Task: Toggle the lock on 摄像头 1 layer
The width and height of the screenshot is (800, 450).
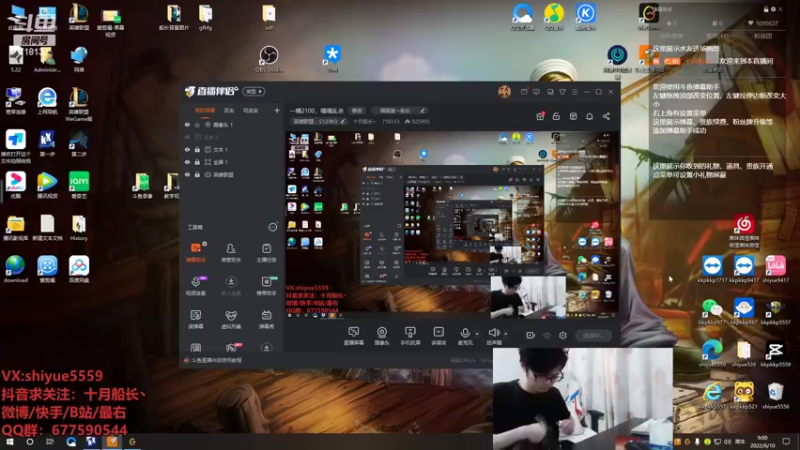Action: (197, 124)
